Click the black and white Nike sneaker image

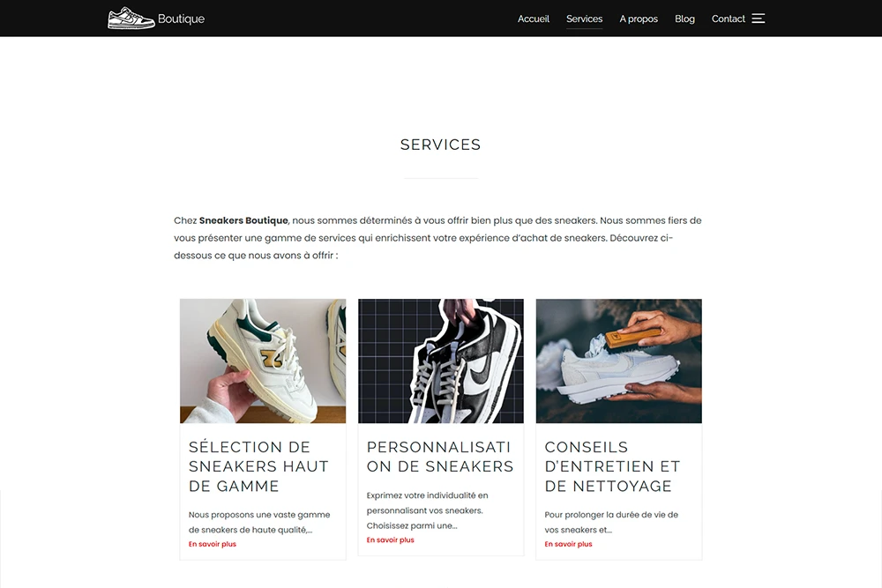440,361
